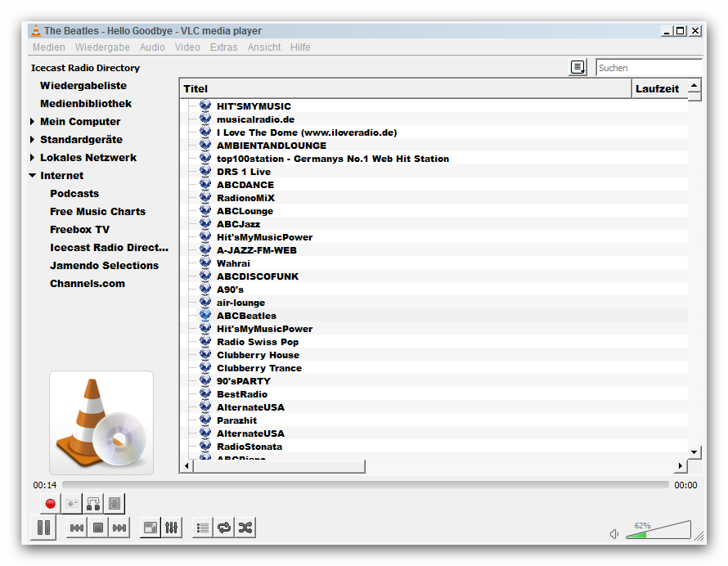Click the globe icon beside ABCBeatles
The height and width of the screenshot is (566, 728).
(x=205, y=315)
